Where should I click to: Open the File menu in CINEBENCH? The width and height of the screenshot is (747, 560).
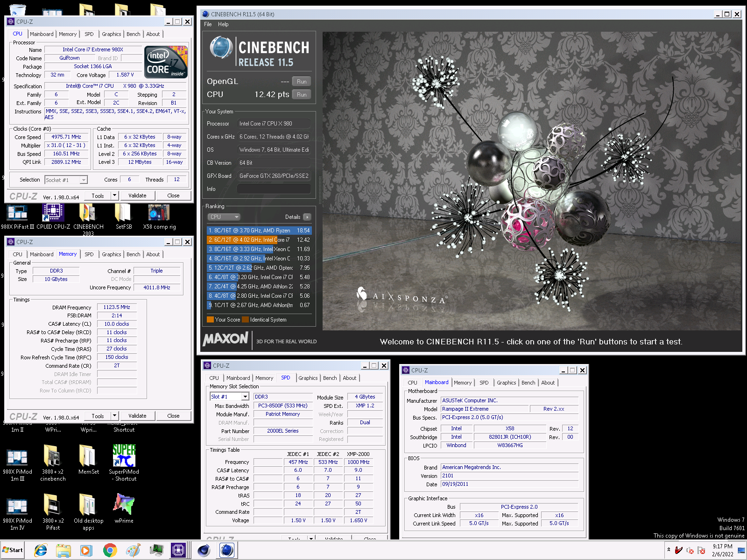[208, 24]
